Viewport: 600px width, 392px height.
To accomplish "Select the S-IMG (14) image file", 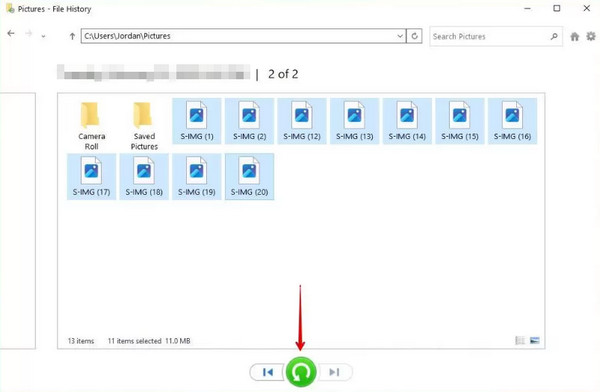I will point(407,121).
